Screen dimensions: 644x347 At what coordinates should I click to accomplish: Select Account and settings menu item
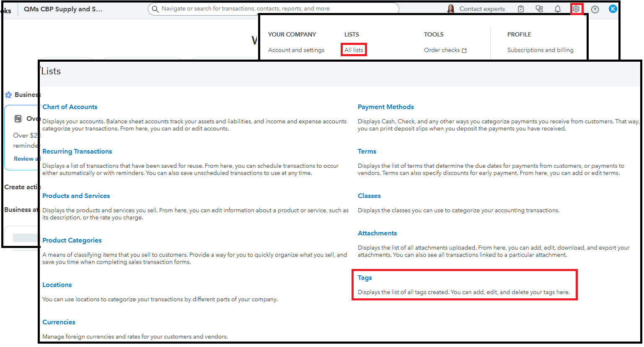(296, 50)
